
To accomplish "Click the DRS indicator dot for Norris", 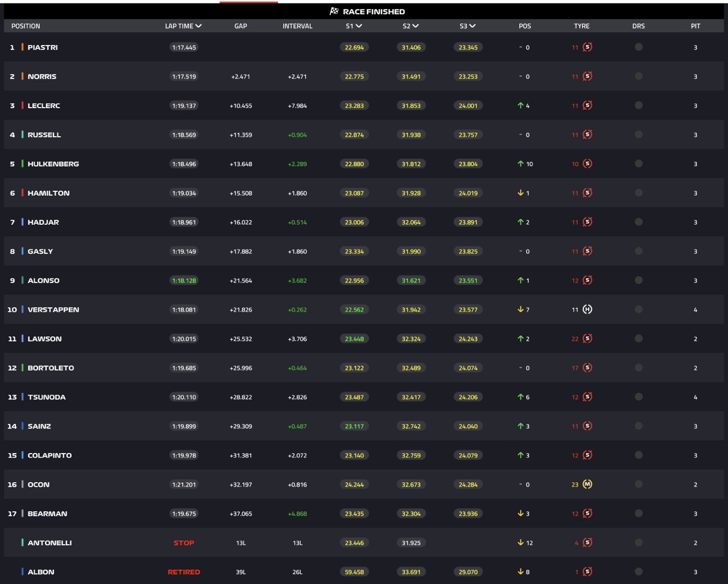I will (639, 76).
